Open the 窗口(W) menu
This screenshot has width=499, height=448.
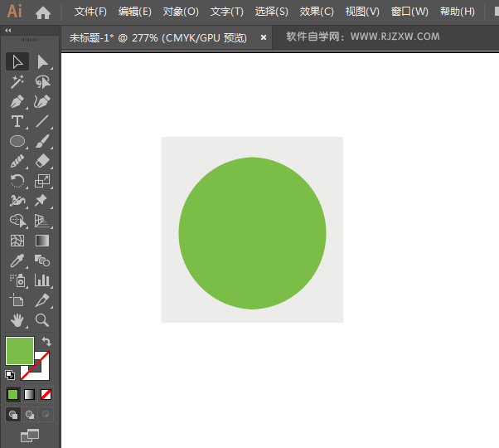[x=409, y=12]
